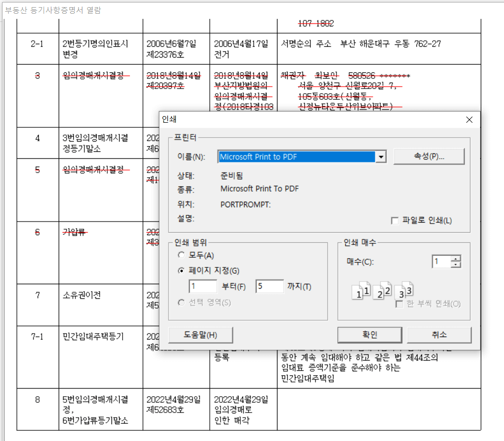Viewport: 504px width, 441px height.
Task: Click the 까지(T) end page field
Action: [270, 286]
